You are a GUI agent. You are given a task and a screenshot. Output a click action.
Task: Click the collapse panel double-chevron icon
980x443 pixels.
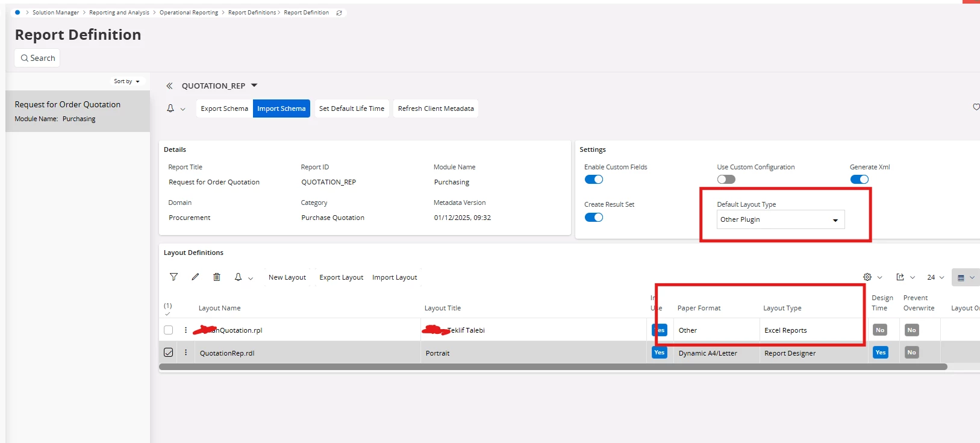169,86
